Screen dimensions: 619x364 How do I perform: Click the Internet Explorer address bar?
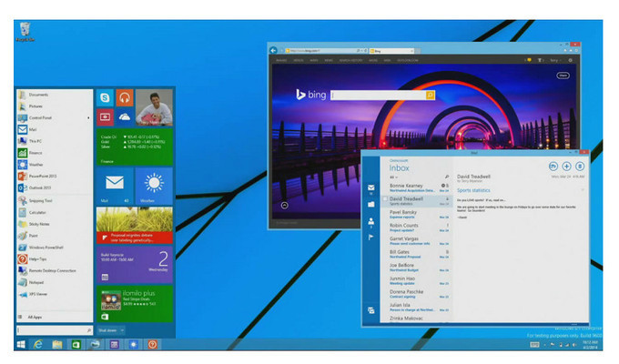[323, 51]
